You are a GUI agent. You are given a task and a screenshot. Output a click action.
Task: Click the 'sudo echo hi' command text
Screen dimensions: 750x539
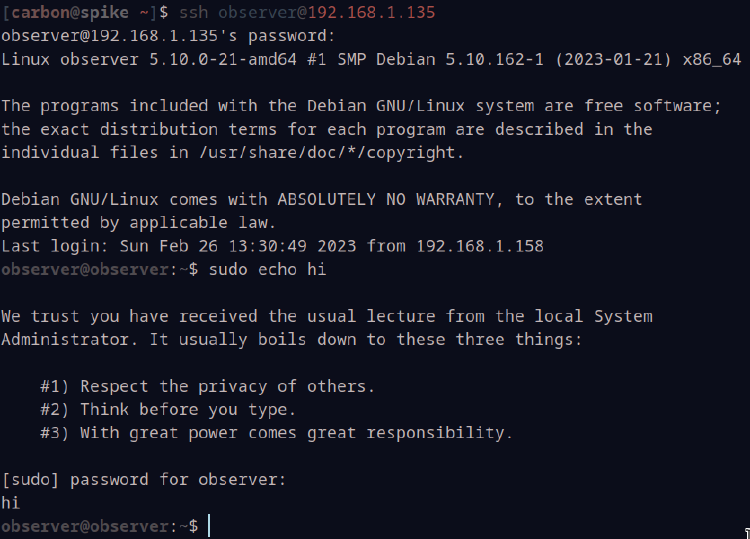click(x=268, y=269)
